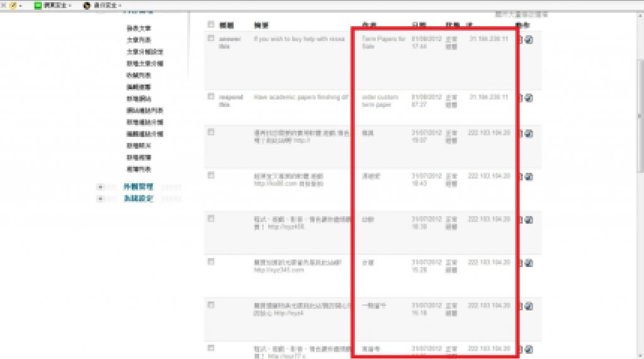Viewport: 644px width, 359px height.
Task: Click the checkmark icon for the 31/07/2012 15:28 row
Action: [x=529, y=263]
